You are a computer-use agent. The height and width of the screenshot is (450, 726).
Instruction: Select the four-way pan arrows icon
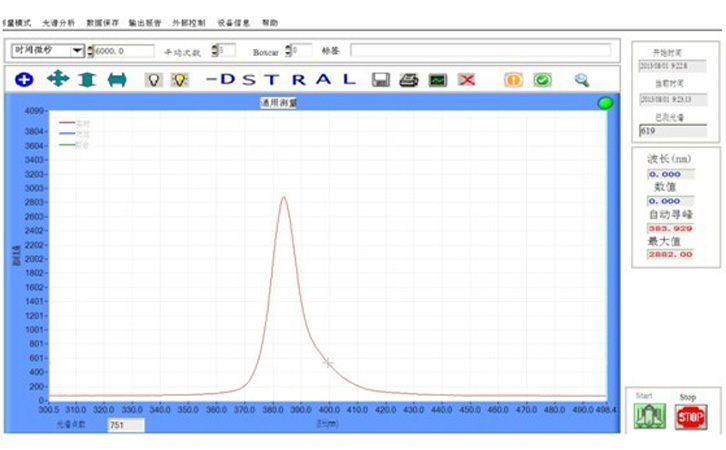point(57,79)
